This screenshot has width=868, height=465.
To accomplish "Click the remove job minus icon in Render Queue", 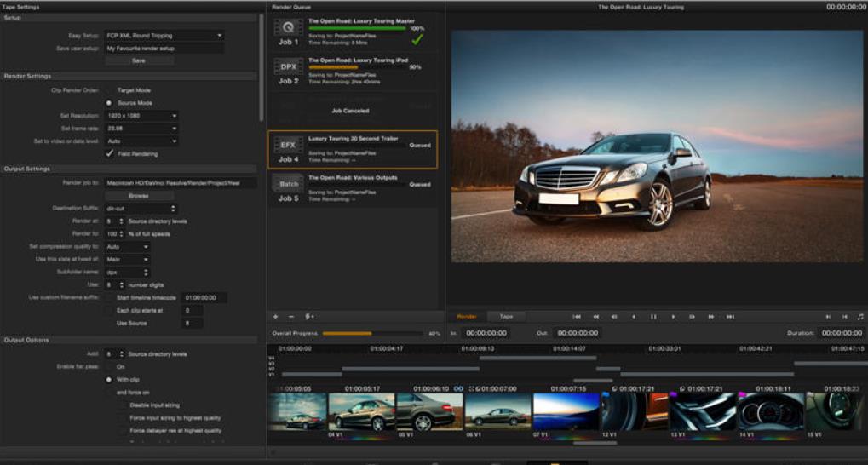I will (291, 316).
